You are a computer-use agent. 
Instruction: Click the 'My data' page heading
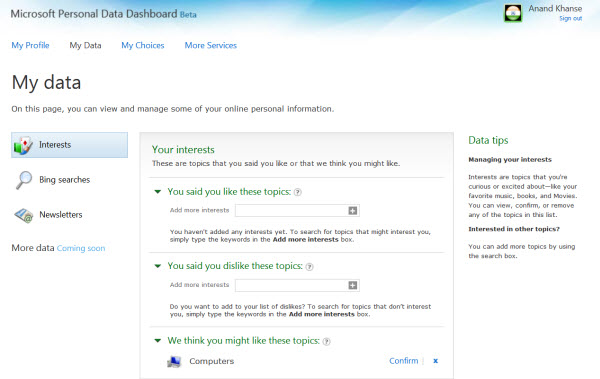click(46, 83)
